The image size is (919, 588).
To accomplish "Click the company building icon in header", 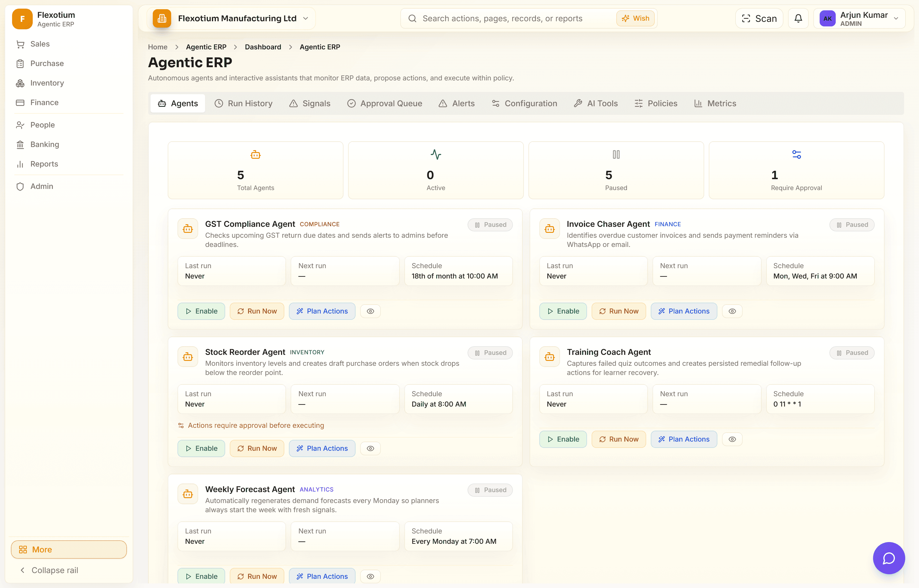I will coord(162,18).
